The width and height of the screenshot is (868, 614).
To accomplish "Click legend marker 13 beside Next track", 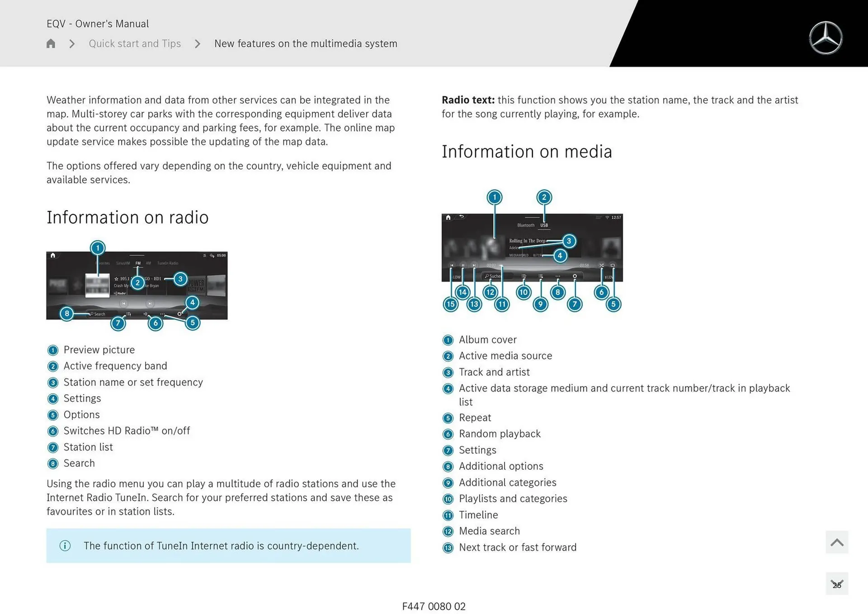I will pyautogui.click(x=448, y=548).
